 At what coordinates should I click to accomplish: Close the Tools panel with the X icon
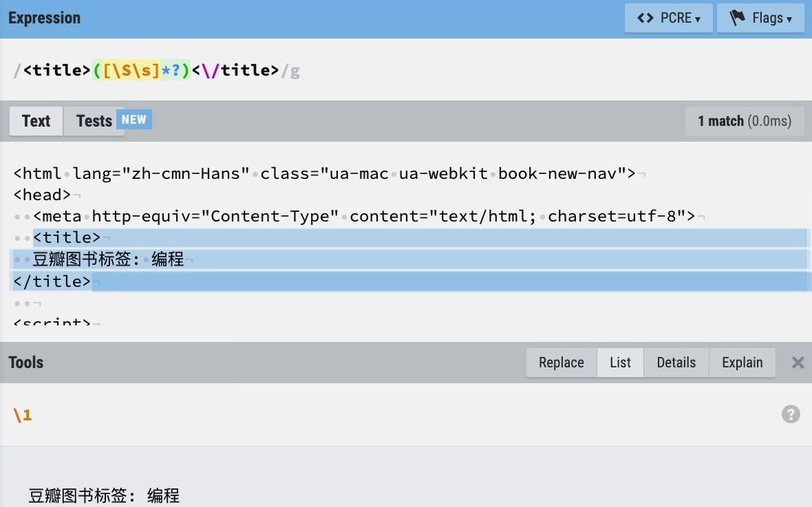[x=796, y=363]
